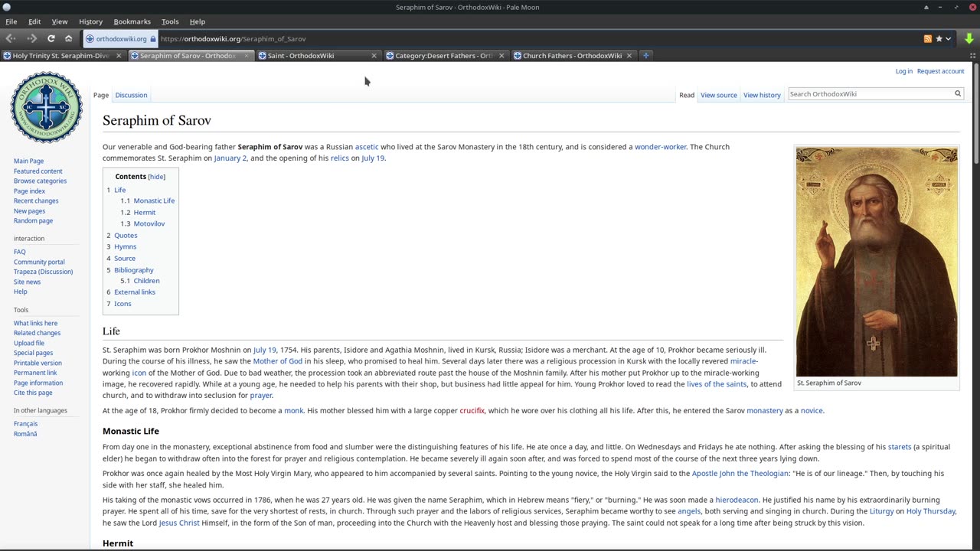Bookmark this page with the star icon
Viewport: 980px width, 551px height.
939,38
